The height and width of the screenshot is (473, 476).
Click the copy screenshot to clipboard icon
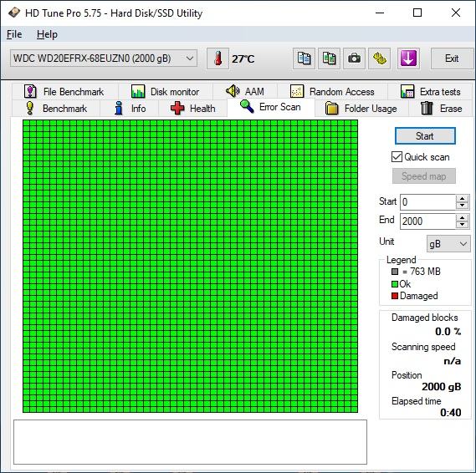coord(329,58)
